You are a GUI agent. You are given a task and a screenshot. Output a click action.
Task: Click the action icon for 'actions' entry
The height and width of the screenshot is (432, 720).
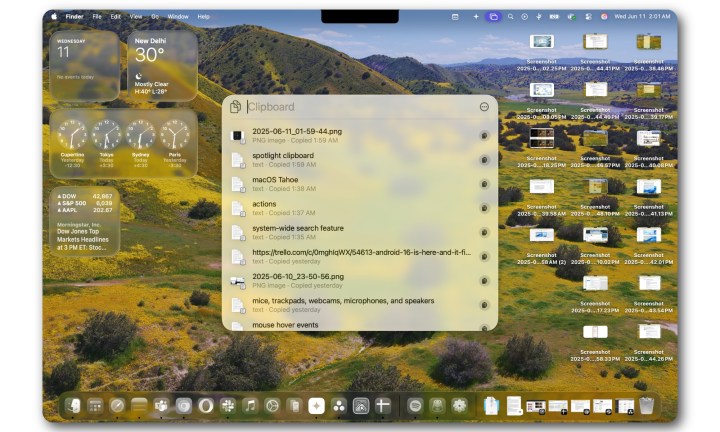pyautogui.click(x=484, y=208)
